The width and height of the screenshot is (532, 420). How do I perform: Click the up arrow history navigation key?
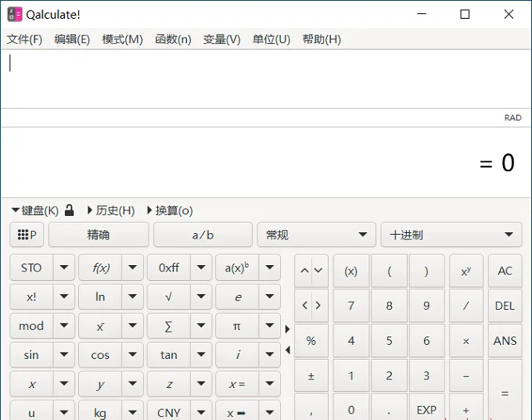[304, 271]
